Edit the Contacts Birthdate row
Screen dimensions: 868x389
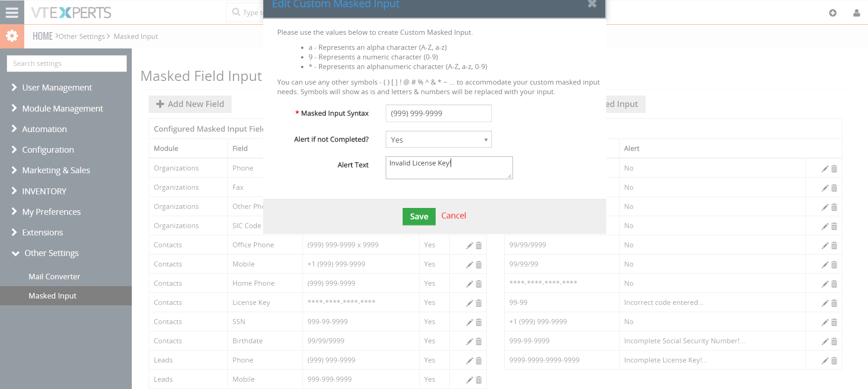point(469,341)
